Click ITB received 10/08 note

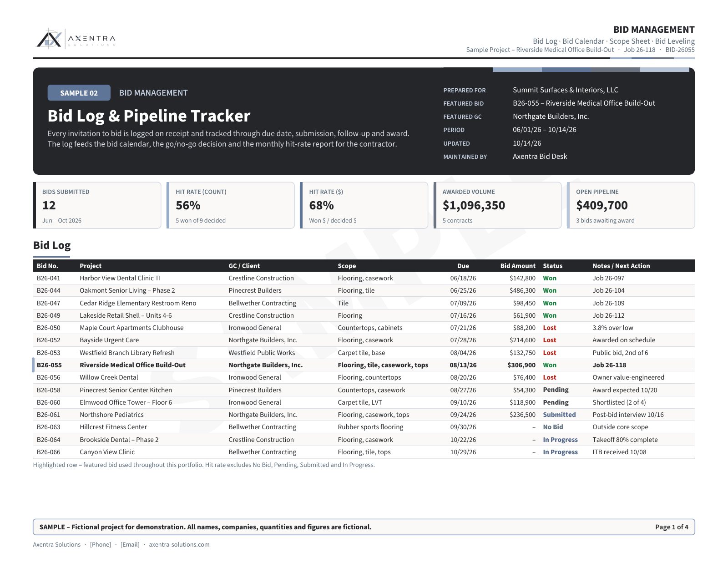[619, 452]
